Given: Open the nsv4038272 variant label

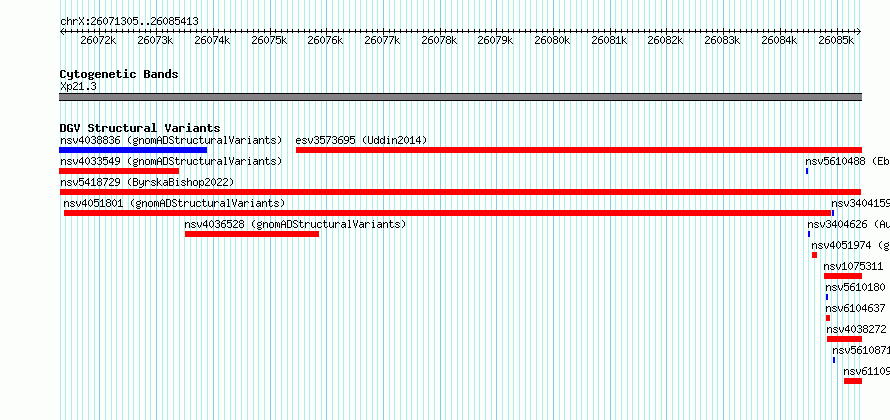Looking at the screenshot, I should pos(857,329).
